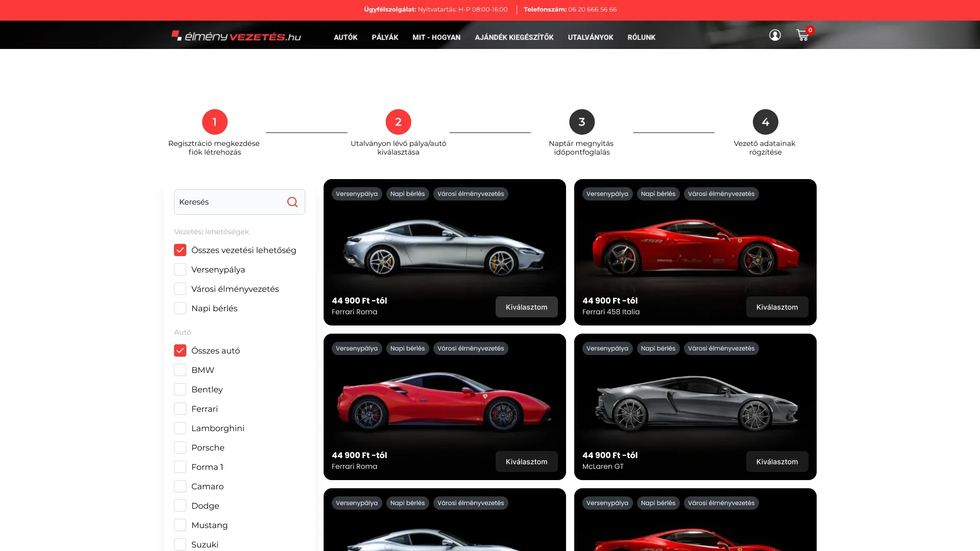Click the Autó filter heading

tap(183, 332)
